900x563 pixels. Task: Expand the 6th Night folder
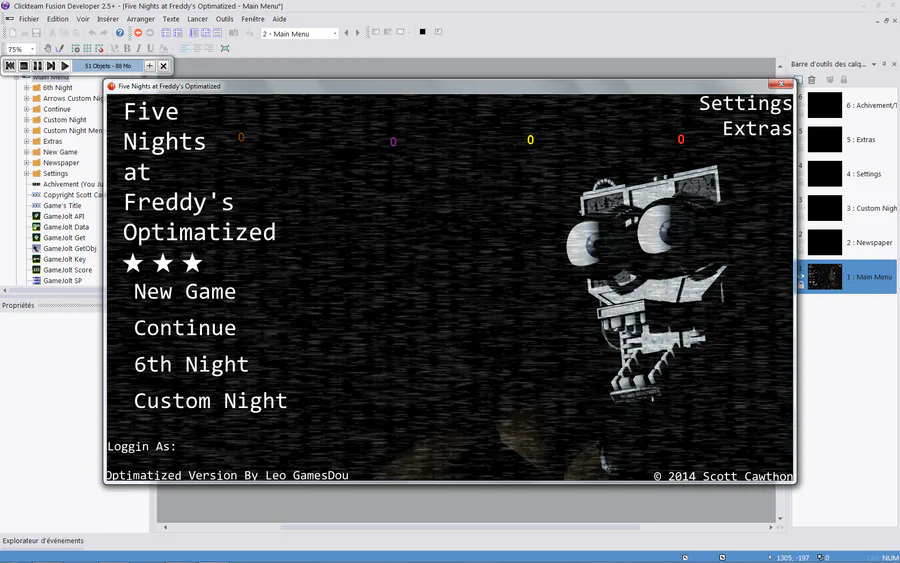pos(26,88)
